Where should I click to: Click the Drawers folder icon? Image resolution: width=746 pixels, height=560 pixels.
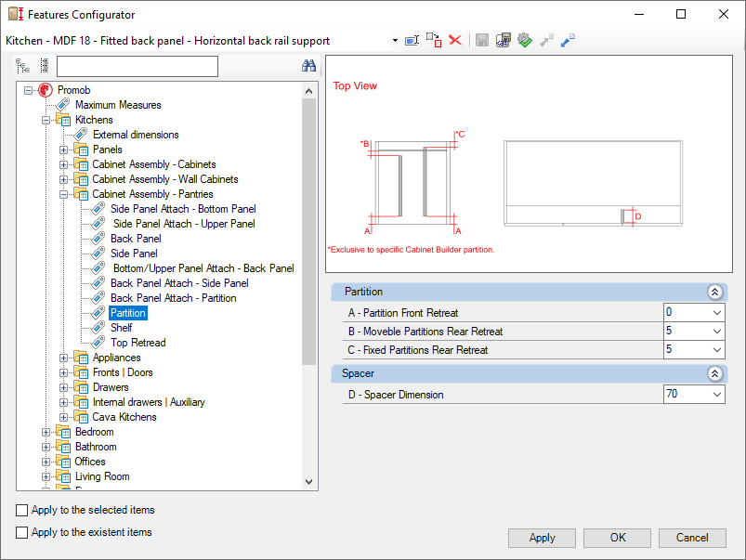[x=81, y=387]
